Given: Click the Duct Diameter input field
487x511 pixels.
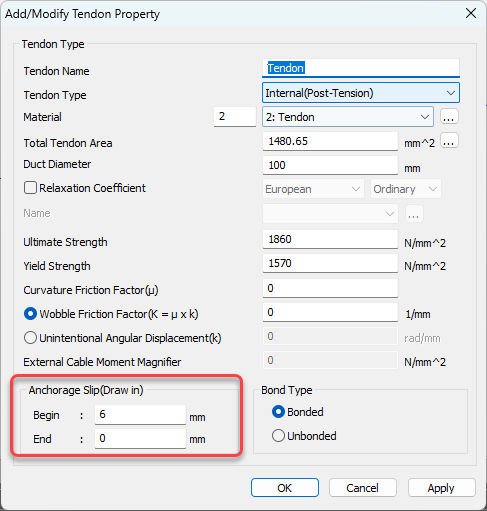Looking at the screenshot, I should click(330, 165).
